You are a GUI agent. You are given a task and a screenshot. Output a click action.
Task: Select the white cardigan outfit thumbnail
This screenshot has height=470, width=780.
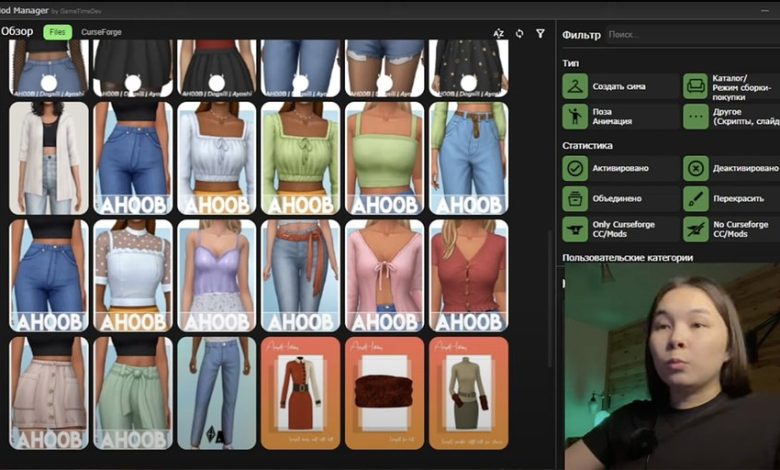(48, 158)
